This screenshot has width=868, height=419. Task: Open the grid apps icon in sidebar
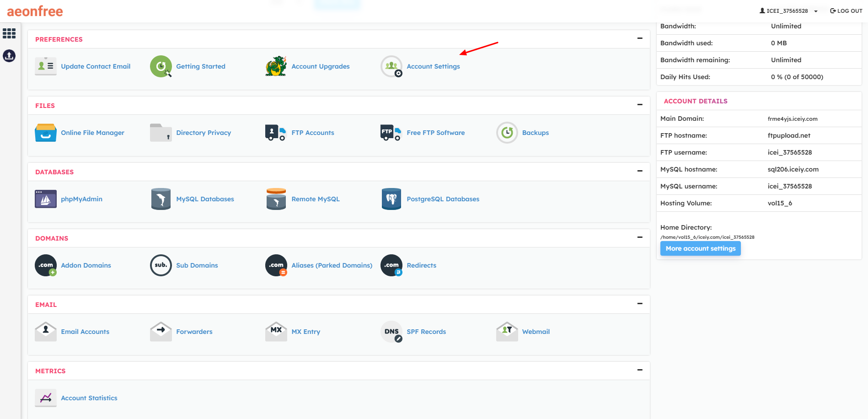pyautogui.click(x=9, y=33)
